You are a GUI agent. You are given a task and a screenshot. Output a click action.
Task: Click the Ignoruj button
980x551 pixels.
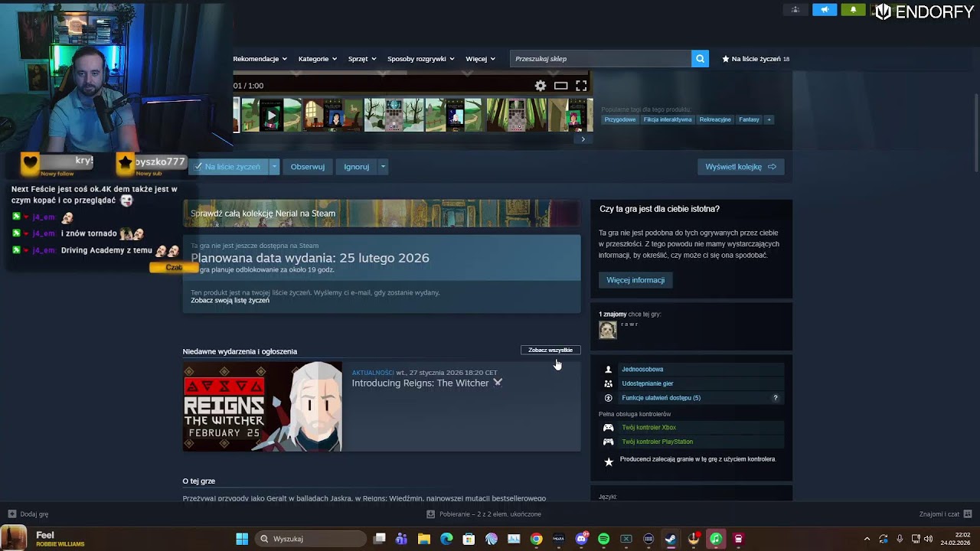tap(357, 167)
